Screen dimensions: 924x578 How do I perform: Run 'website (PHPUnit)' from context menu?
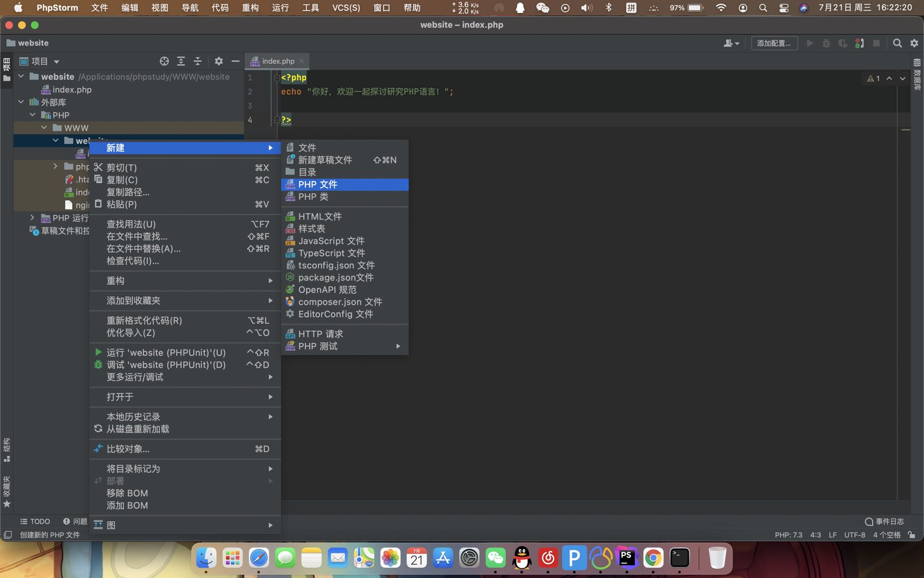pyautogui.click(x=185, y=353)
